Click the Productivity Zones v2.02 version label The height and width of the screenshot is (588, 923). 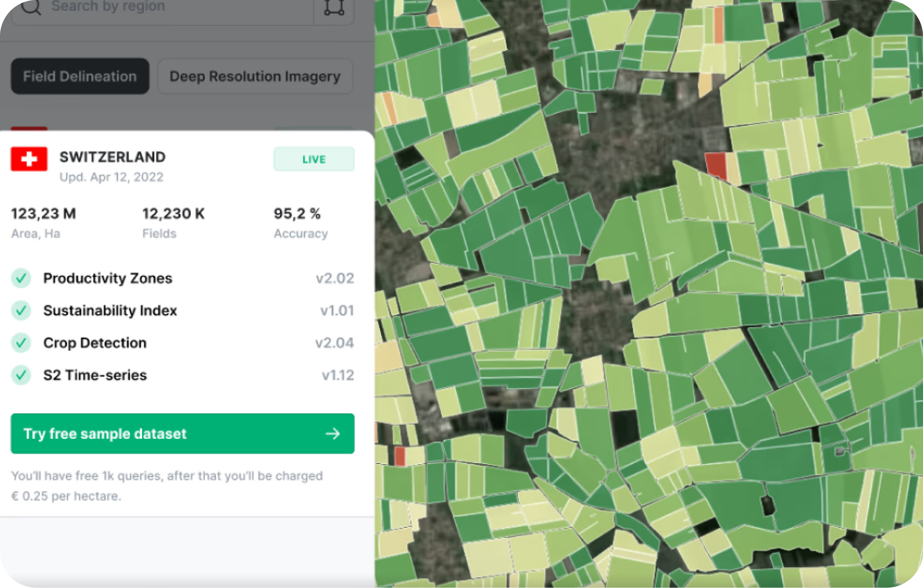pos(335,278)
